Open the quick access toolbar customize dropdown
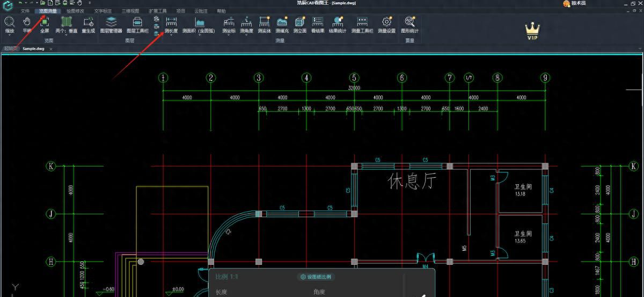Screen dimensions: 644x297 [90, 3]
